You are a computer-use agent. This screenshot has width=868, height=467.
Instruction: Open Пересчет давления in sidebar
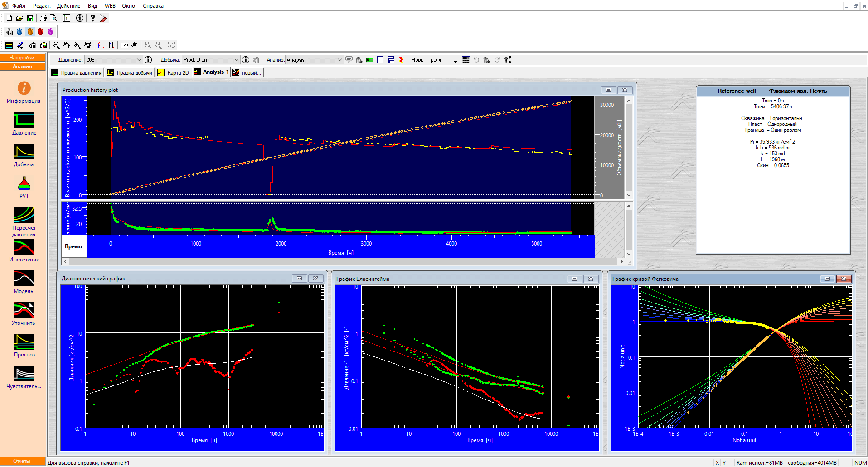point(24,222)
